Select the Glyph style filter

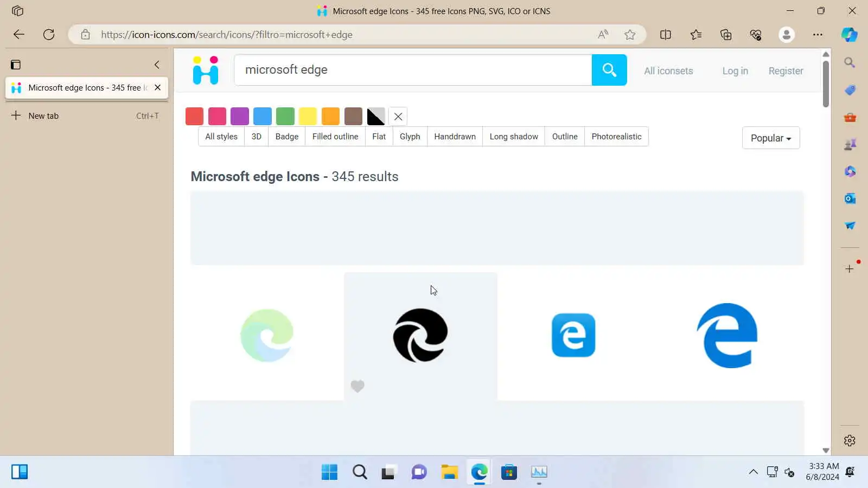point(410,137)
